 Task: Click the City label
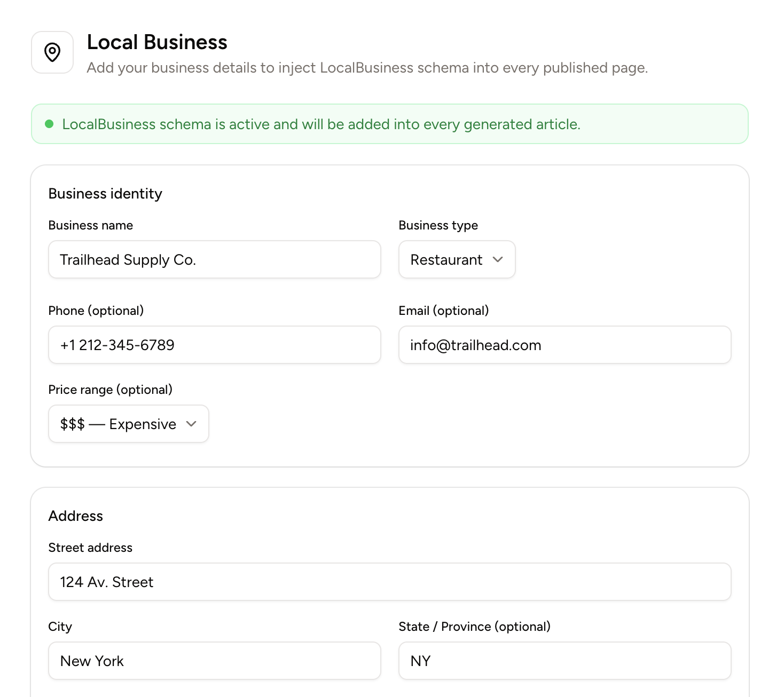(x=60, y=627)
